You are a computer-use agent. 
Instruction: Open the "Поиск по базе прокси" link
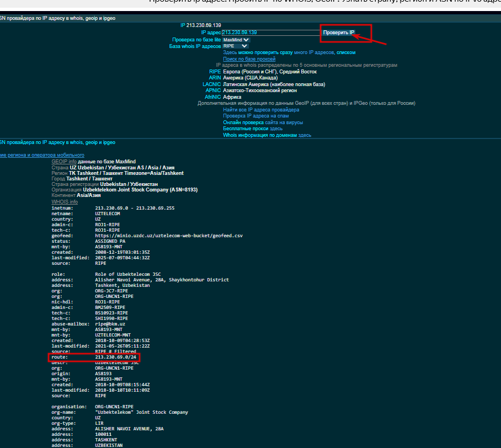[x=249, y=59]
